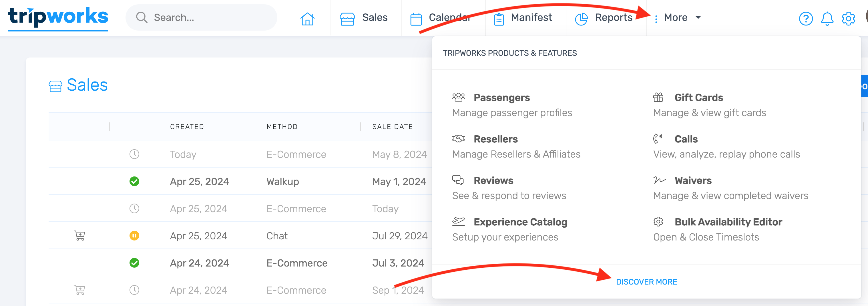Sort by CREATED column header
Screen dimensions: 868x306
[187, 127]
